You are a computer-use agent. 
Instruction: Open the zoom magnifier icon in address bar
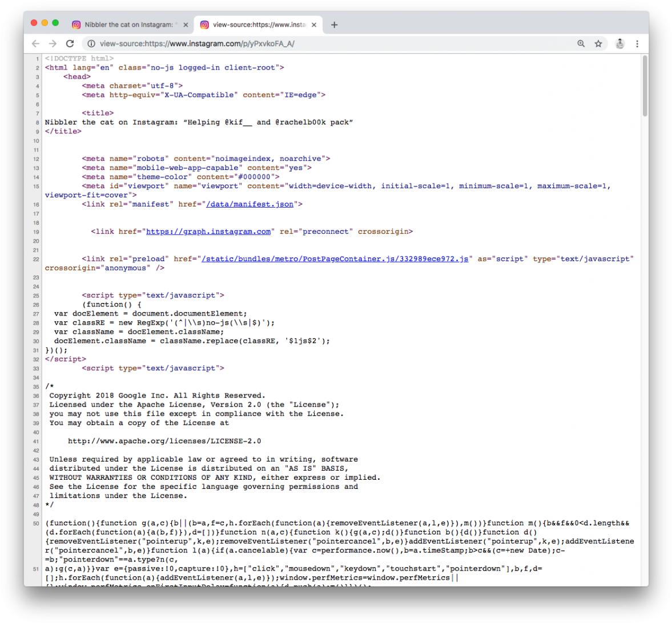[581, 44]
